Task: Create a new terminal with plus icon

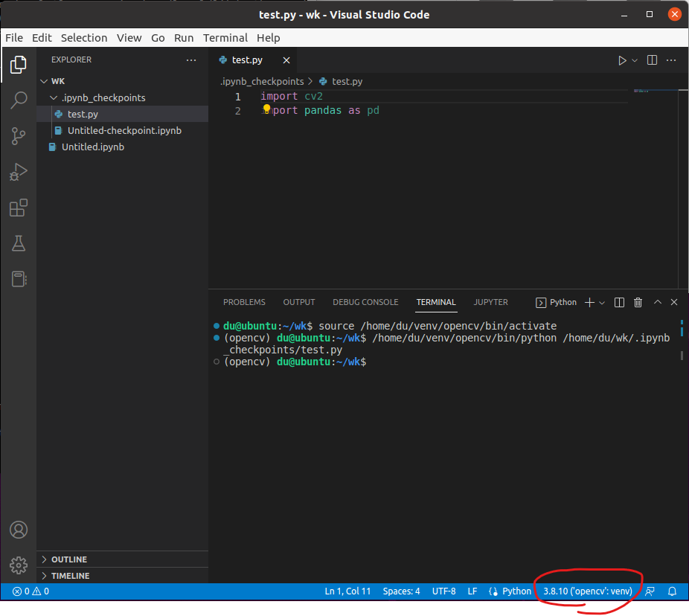Action: click(590, 302)
